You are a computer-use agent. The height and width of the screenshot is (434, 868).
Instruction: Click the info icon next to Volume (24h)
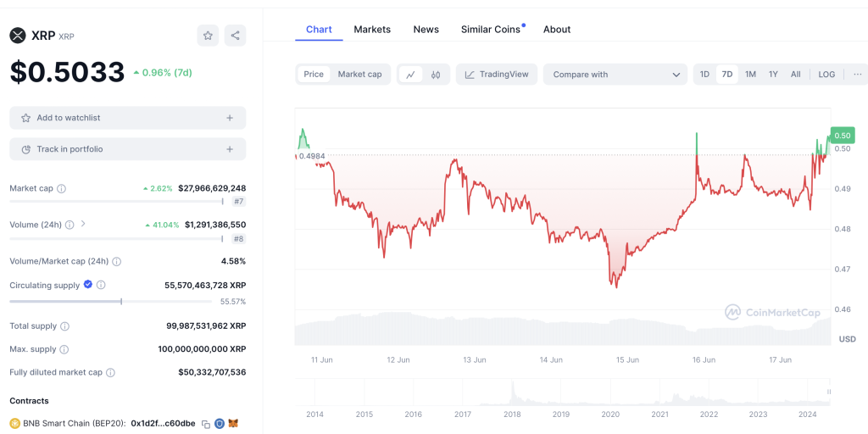click(70, 225)
